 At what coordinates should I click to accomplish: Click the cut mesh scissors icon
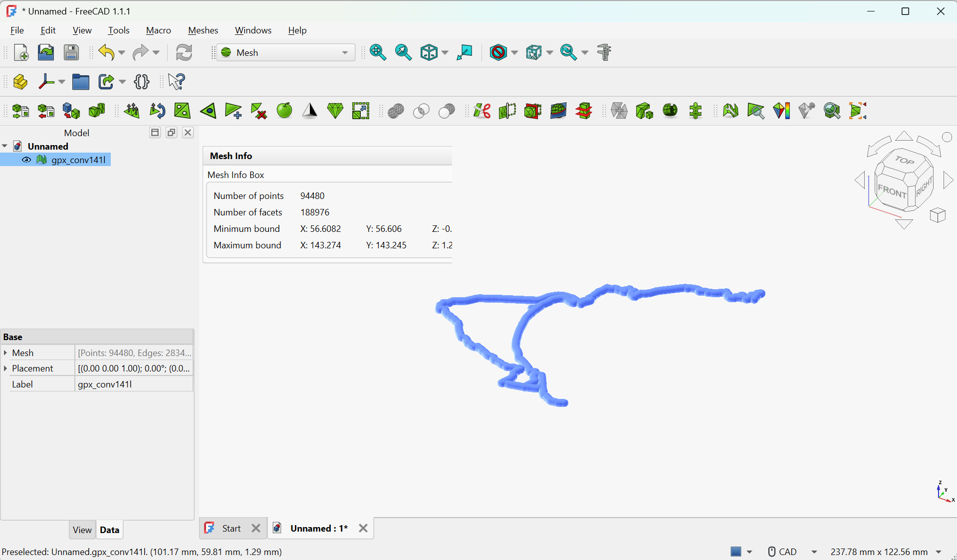(x=482, y=111)
